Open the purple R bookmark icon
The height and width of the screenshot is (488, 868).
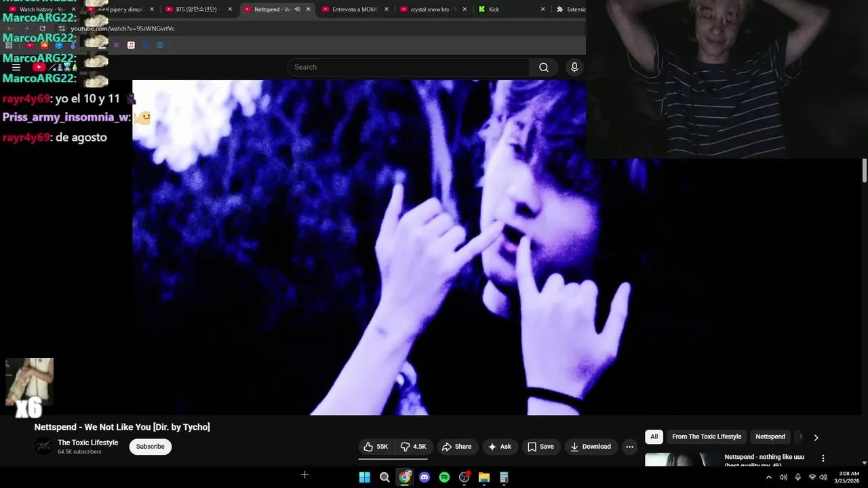(117, 45)
